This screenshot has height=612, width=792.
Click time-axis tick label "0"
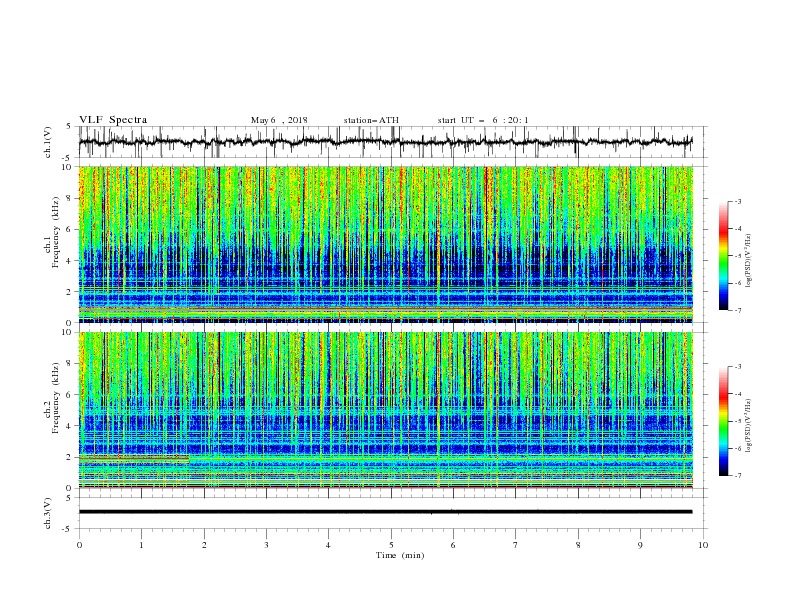tap(79, 545)
